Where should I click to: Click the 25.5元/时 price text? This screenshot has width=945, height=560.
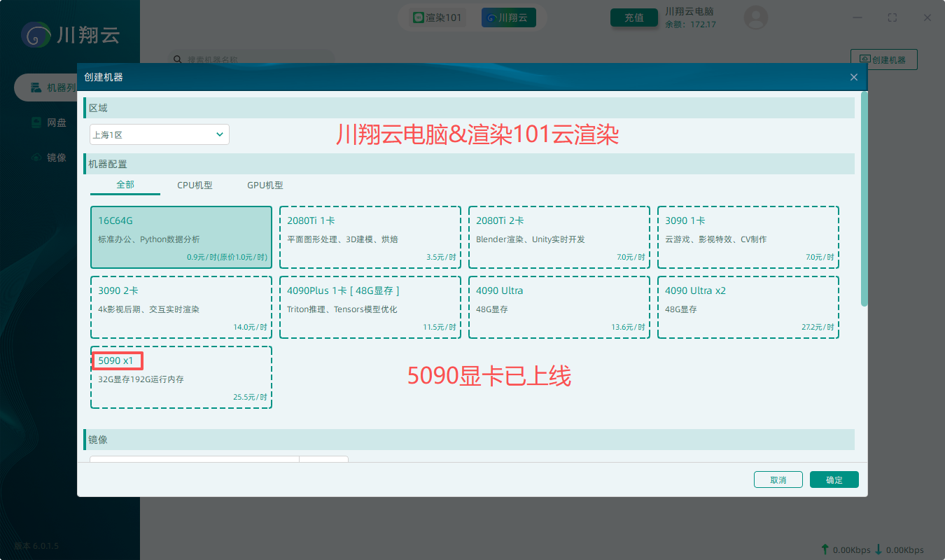click(250, 398)
